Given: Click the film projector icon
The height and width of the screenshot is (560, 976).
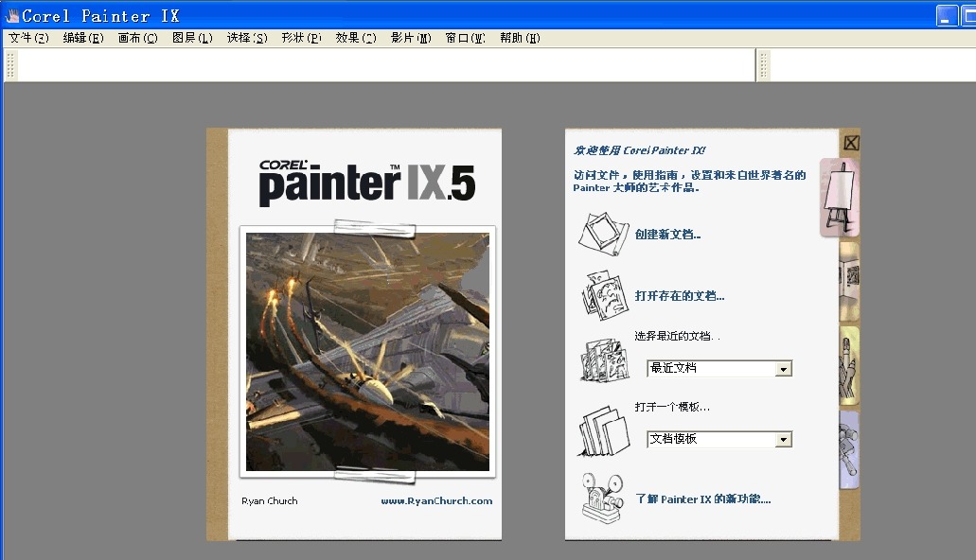Looking at the screenshot, I should point(602,498).
